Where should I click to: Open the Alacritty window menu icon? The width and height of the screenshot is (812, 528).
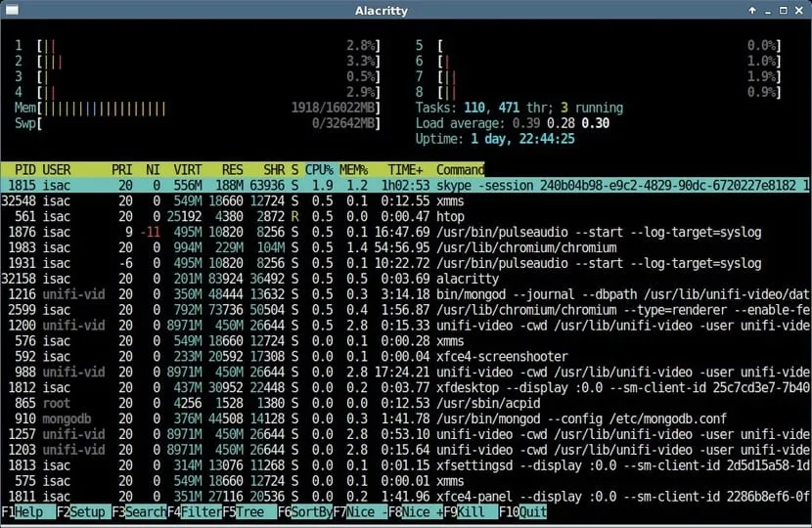pos(12,10)
